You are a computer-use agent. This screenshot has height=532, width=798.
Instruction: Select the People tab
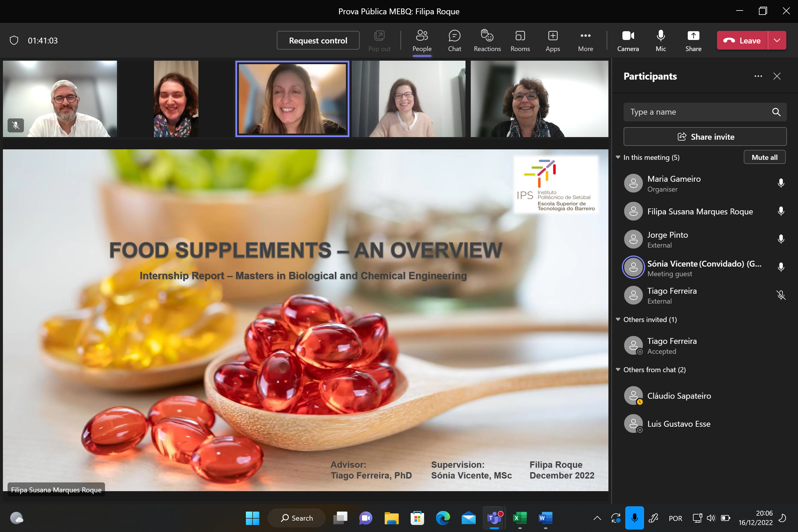[x=422, y=40]
